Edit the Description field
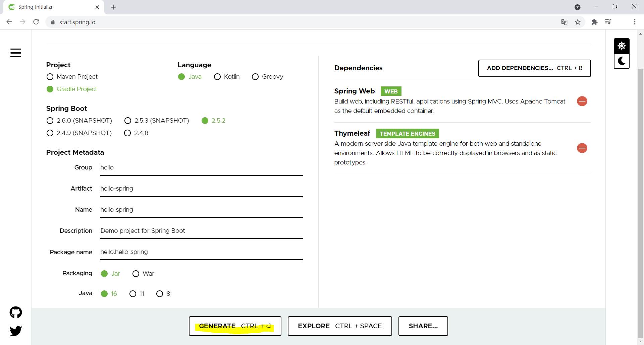The height and width of the screenshot is (345, 644). 201,231
